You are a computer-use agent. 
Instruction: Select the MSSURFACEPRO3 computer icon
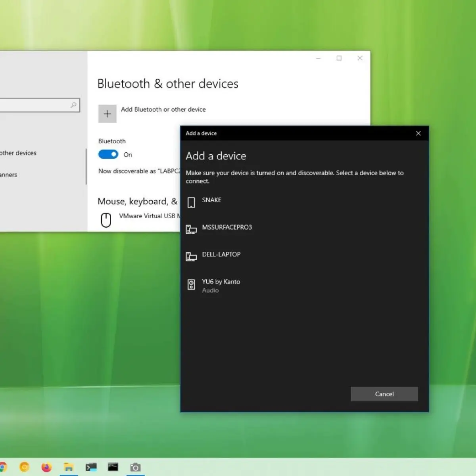click(191, 229)
